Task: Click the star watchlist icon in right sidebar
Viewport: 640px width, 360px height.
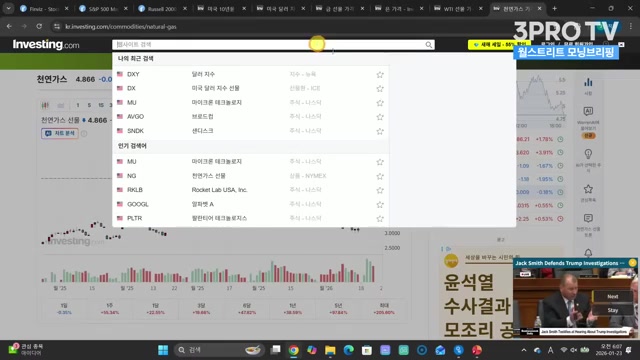Action: (588, 189)
